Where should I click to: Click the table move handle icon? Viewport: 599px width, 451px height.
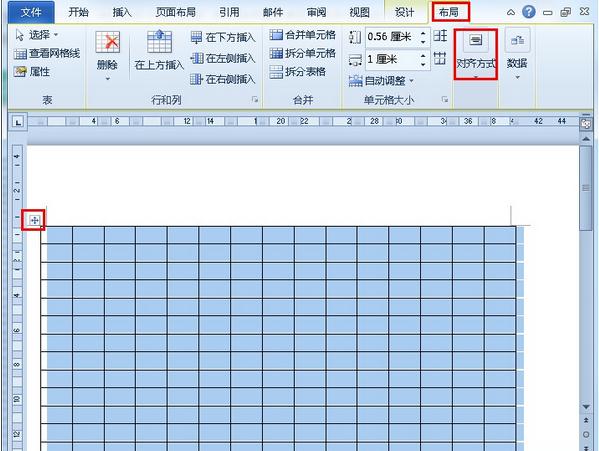(34, 220)
